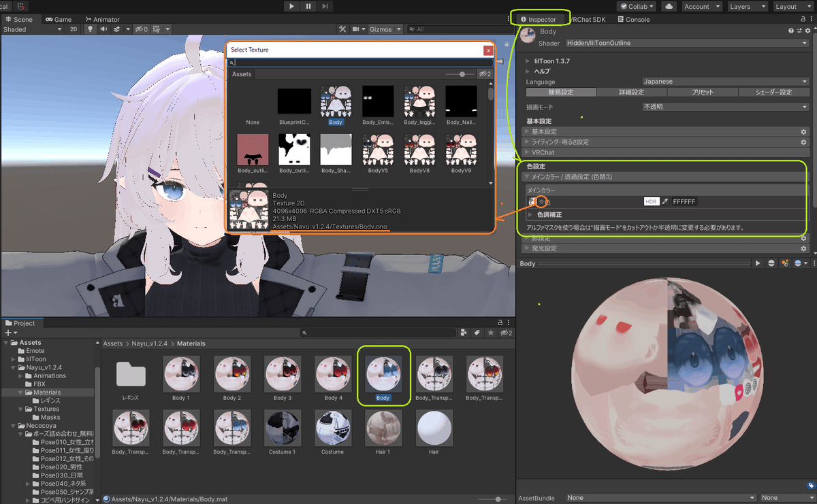Open material help question mark icon
The width and height of the screenshot is (817, 504).
[x=791, y=32]
